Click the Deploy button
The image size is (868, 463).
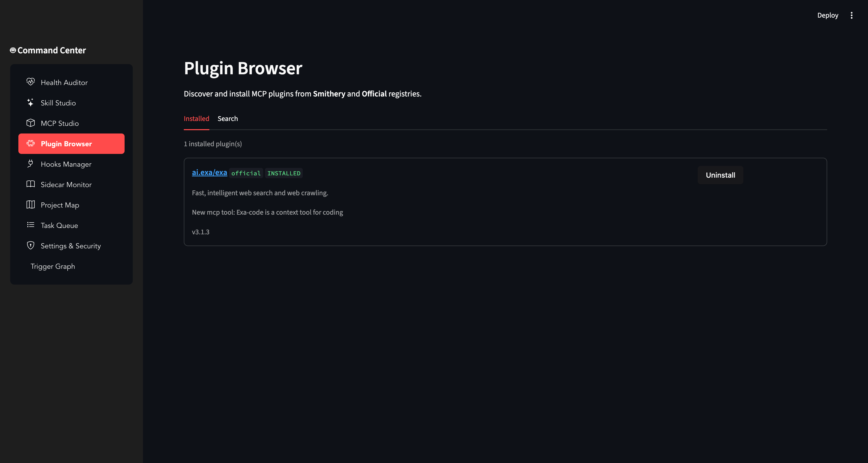[x=828, y=15]
